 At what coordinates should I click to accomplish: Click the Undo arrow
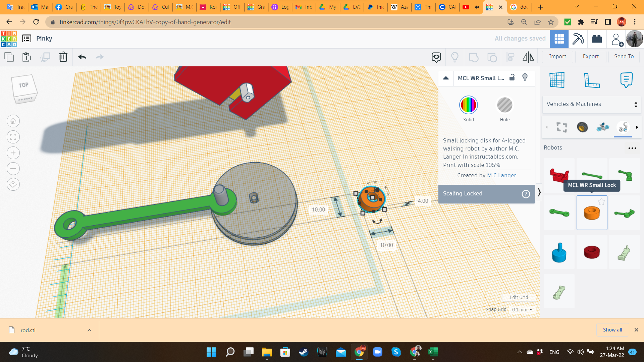click(82, 57)
